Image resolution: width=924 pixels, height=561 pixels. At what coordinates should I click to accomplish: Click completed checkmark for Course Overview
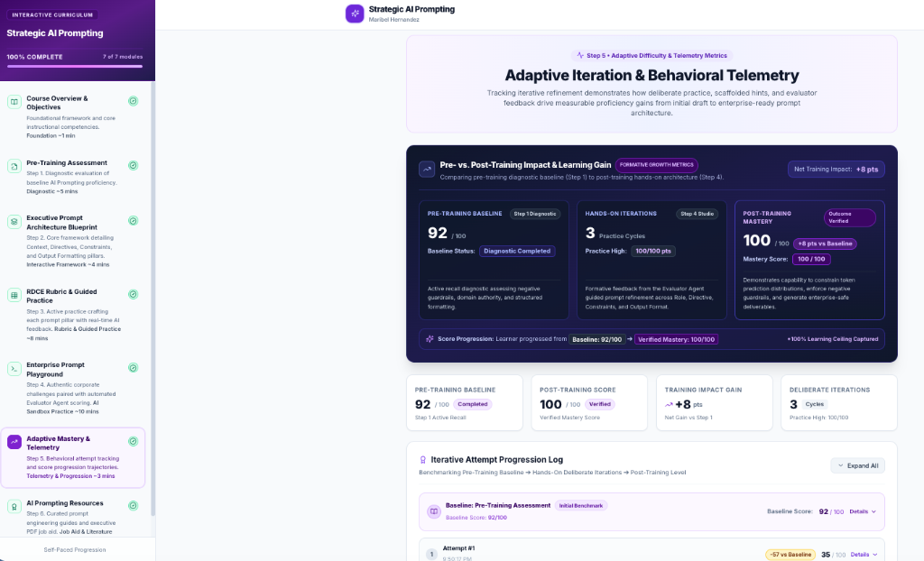(134, 101)
